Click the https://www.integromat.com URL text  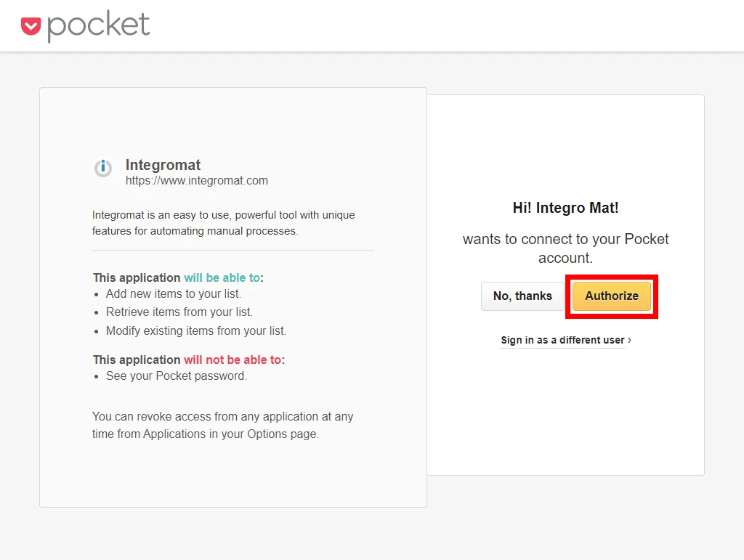[196, 181]
